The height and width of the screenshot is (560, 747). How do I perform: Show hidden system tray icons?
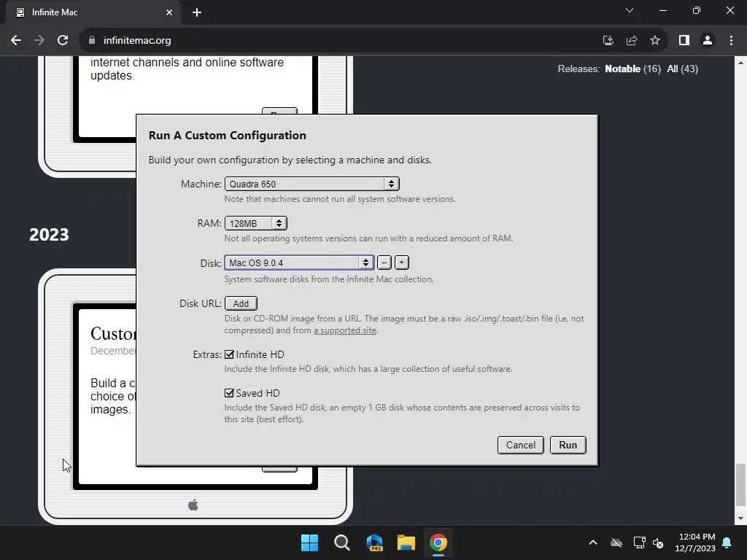[593, 542]
